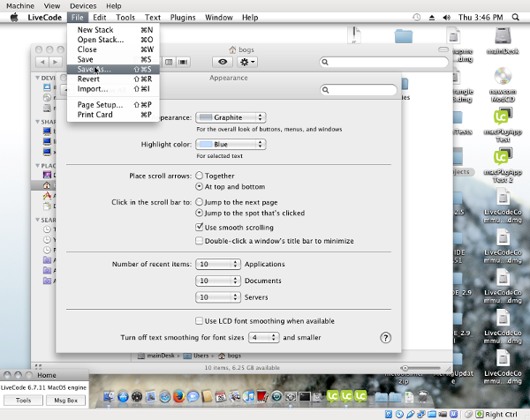Toggle Use smooth scrolling checkbox
Viewport: 530px width, 420px height.
199,227
